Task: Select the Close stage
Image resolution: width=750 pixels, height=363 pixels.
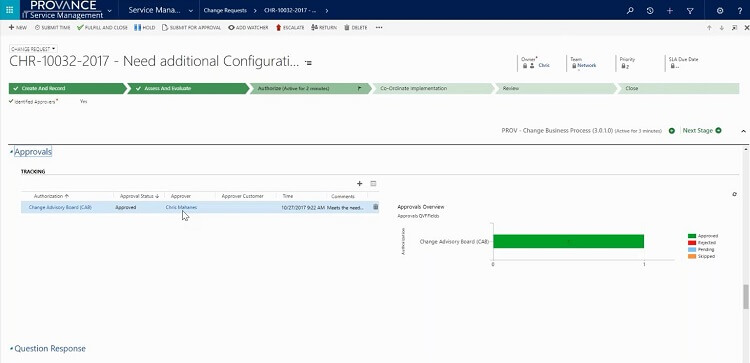Action: (678, 88)
